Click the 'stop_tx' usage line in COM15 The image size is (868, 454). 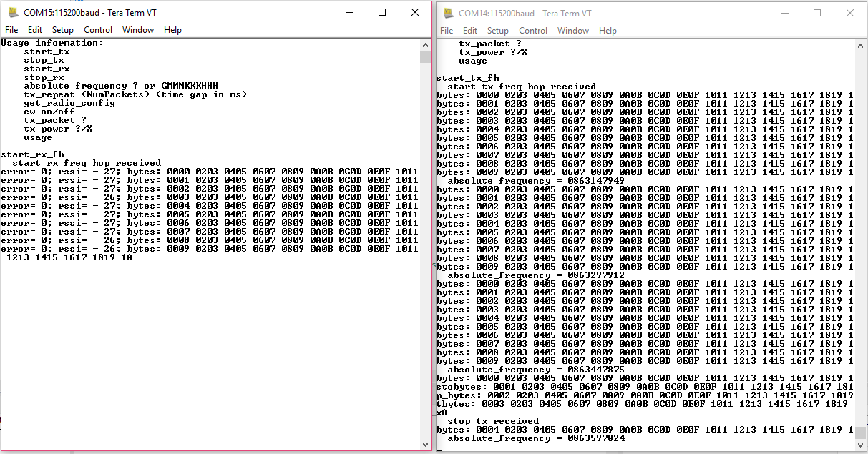tap(44, 60)
